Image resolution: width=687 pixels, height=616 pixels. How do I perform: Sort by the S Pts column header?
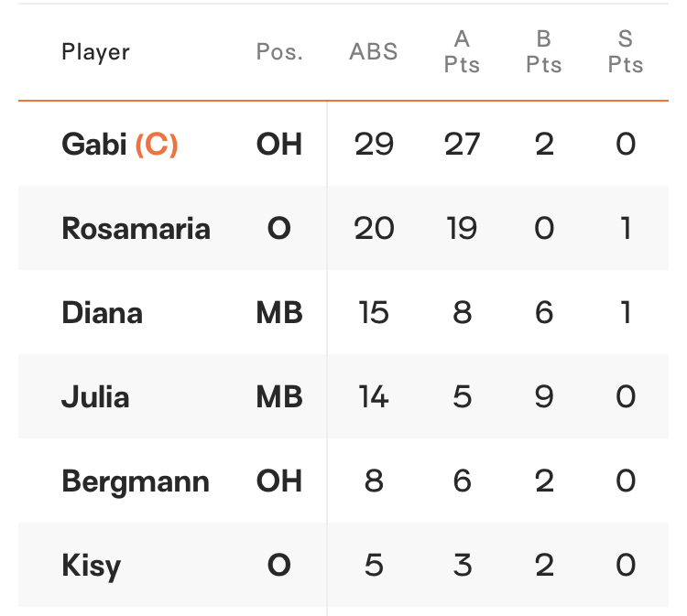coord(626,51)
